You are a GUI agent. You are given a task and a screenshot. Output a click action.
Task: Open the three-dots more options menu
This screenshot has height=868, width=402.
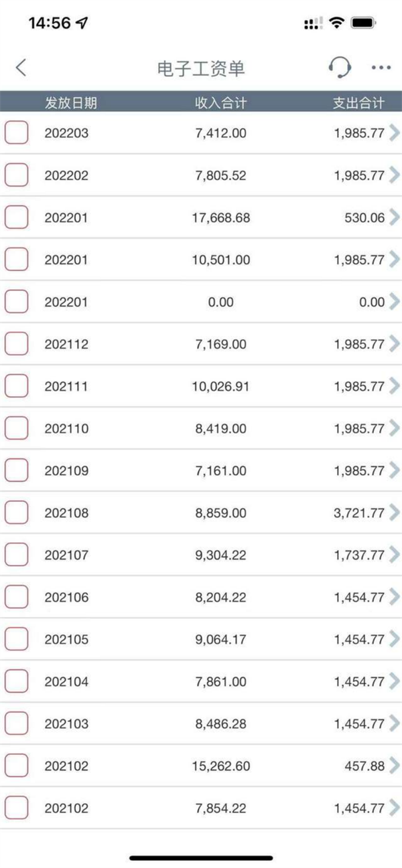pos(381,68)
